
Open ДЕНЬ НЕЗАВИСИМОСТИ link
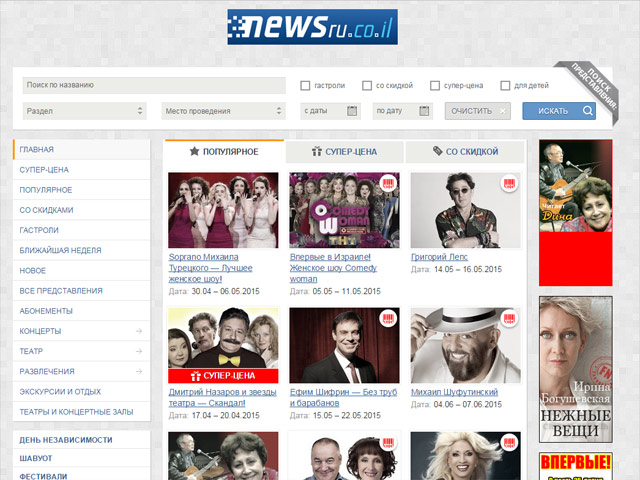click(66, 440)
